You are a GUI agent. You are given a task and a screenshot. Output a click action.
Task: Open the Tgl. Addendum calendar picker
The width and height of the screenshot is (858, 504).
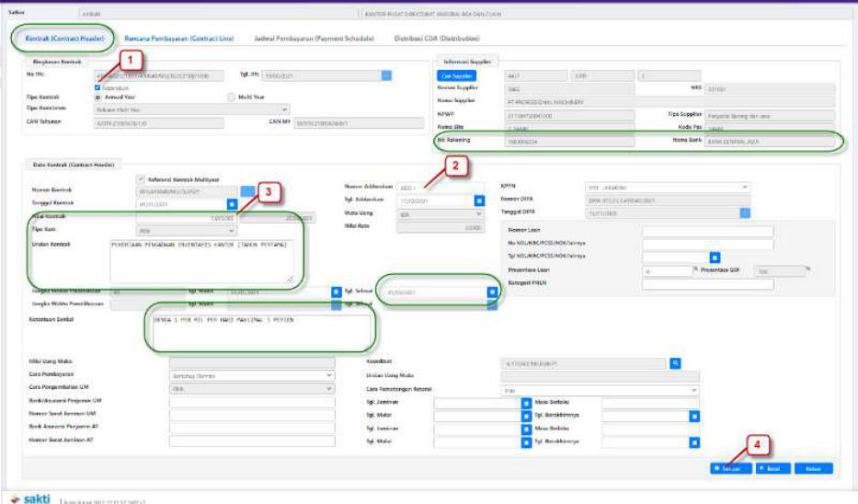478,200
